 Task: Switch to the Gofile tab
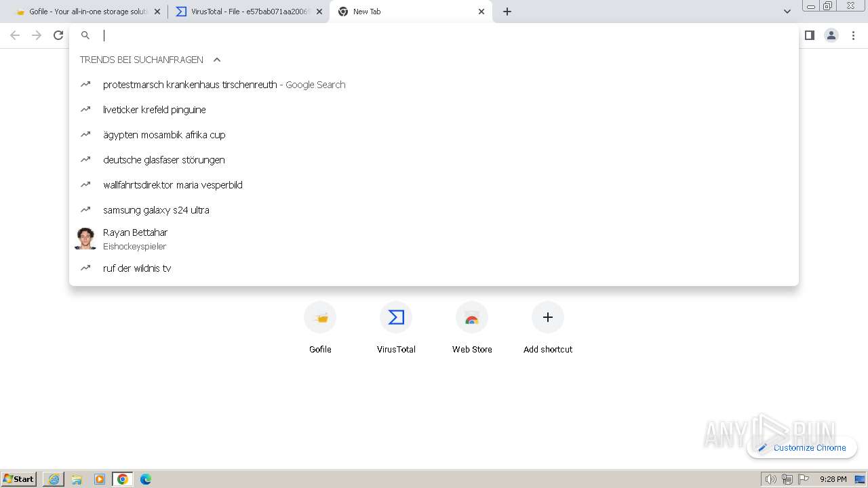[88, 12]
